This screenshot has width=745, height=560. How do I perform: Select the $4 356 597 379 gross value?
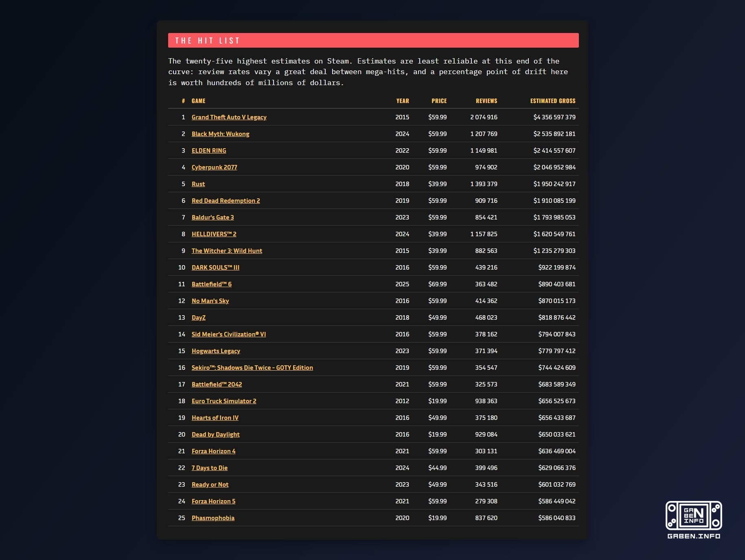coord(554,117)
